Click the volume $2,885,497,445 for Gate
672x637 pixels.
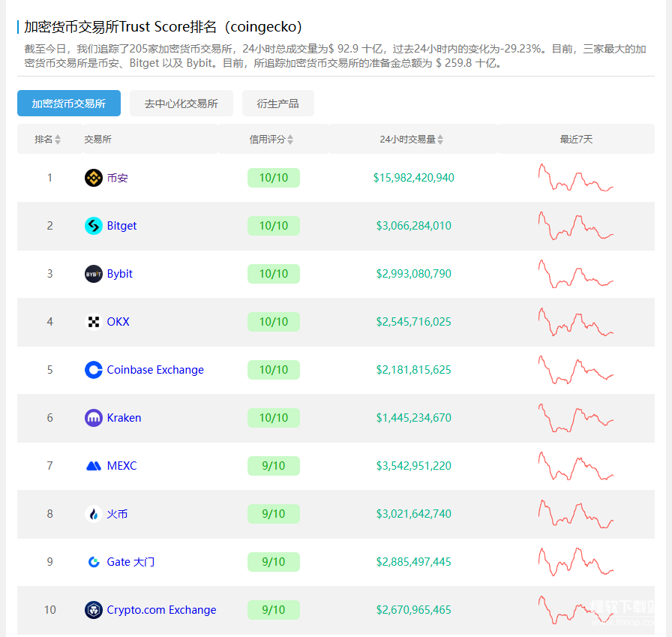click(413, 562)
